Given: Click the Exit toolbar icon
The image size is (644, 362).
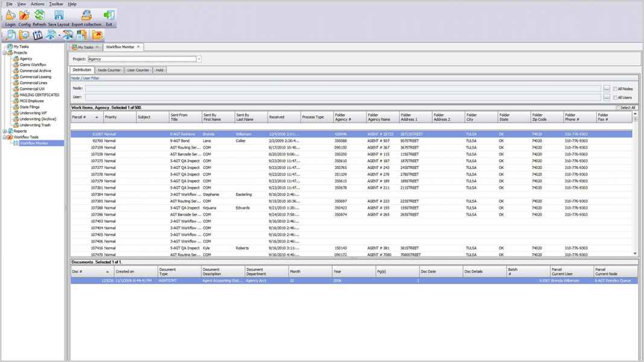Looking at the screenshot, I should click(109, 17).
